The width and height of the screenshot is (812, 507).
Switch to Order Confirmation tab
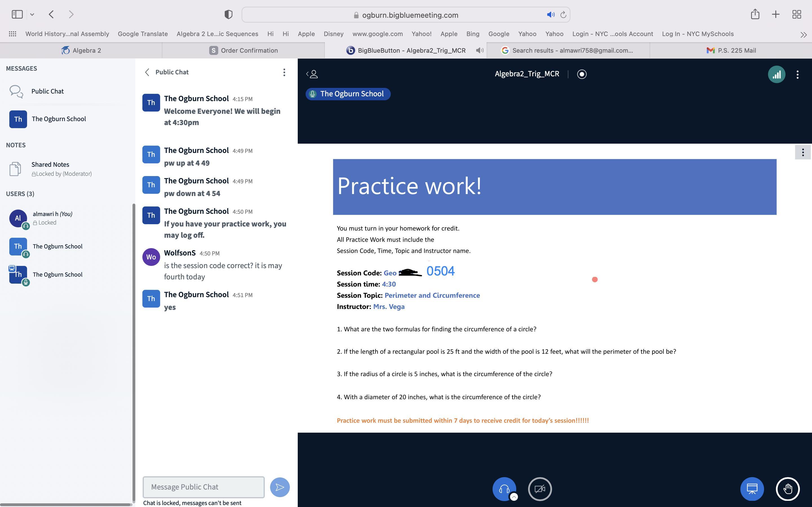(x=243, y=50)
